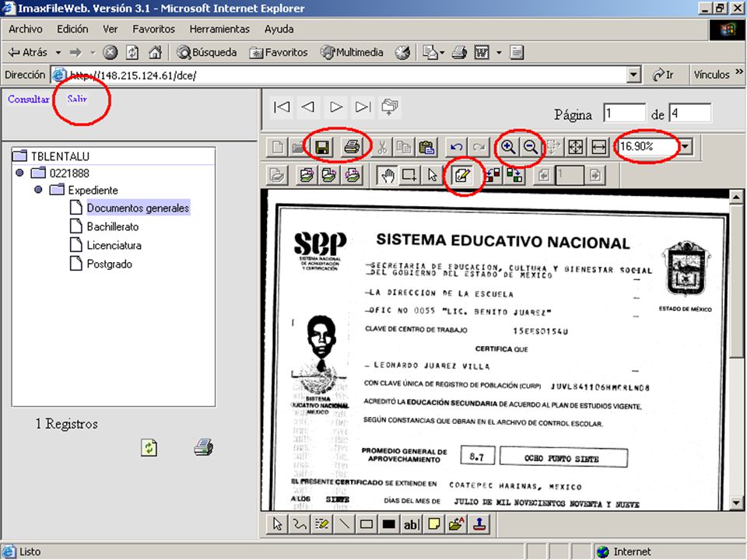Toggle the annotation edit tool

click(462, 175)
